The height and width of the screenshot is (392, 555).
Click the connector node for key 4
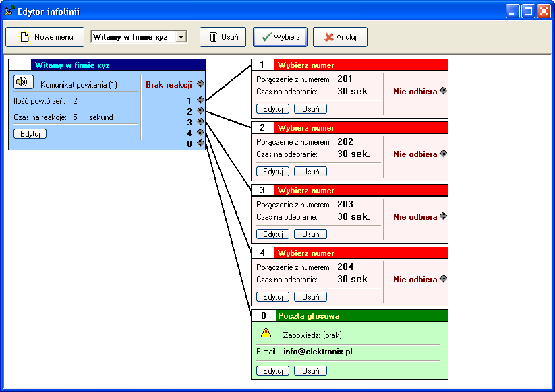tap(200, 132)
